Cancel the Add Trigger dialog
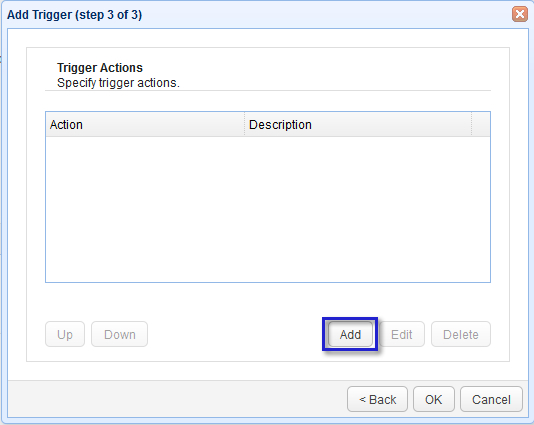This screenshot has height=425, width=534. click(491, 399)
